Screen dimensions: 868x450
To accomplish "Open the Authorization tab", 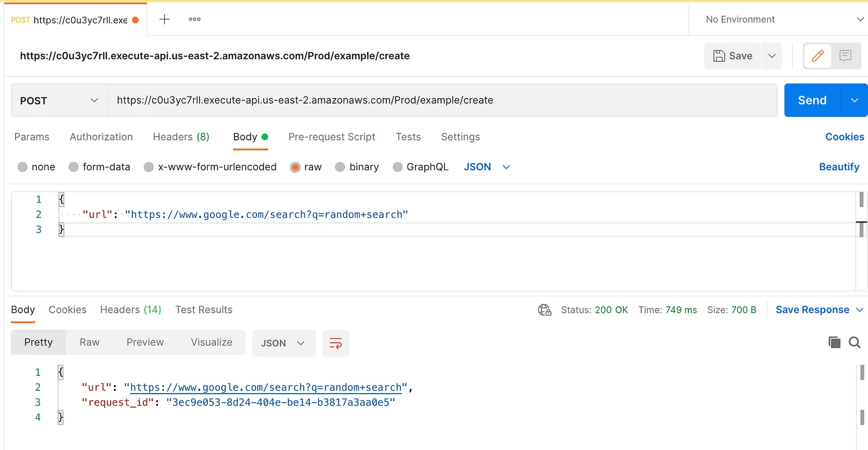I will [x=101, y=137].
